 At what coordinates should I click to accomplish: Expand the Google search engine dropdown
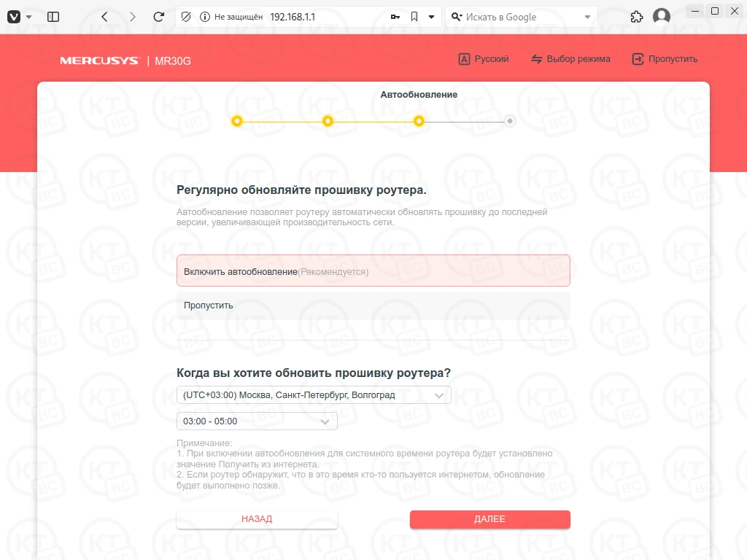pos(588,17)
